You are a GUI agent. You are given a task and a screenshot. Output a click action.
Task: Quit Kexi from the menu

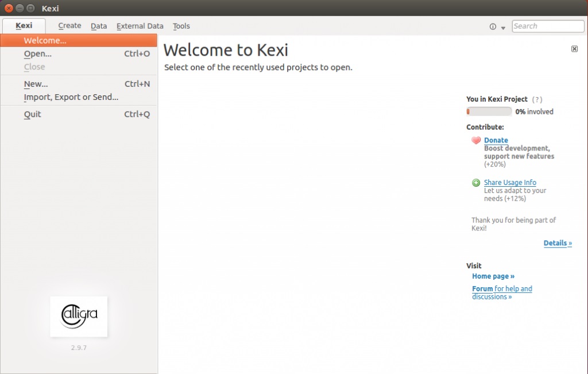(78, 114)
